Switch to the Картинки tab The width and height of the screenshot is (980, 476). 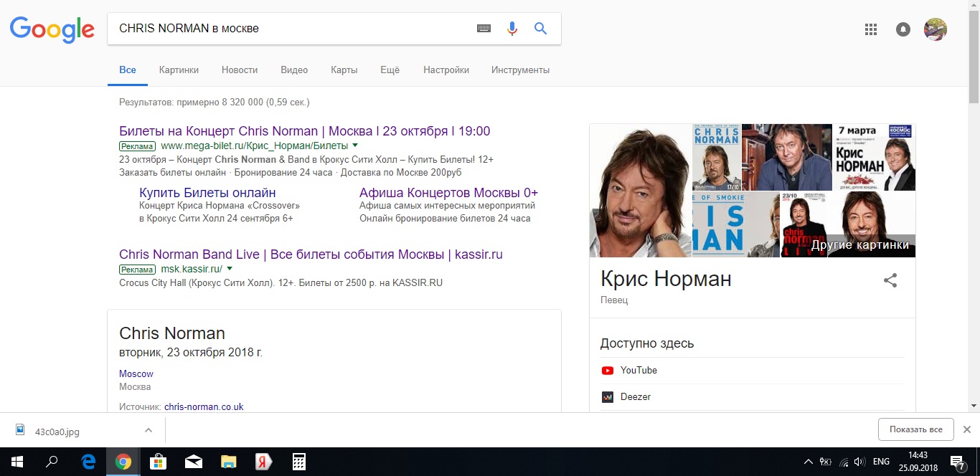pos(179,70)
